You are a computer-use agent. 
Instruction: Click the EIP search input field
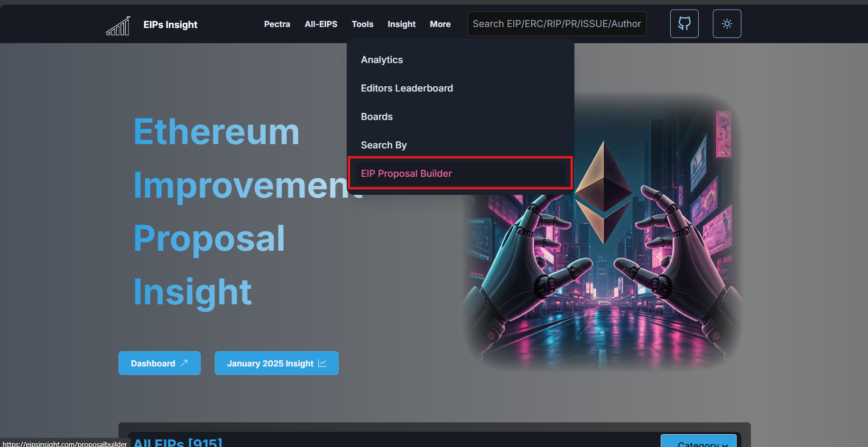[556, 23]
